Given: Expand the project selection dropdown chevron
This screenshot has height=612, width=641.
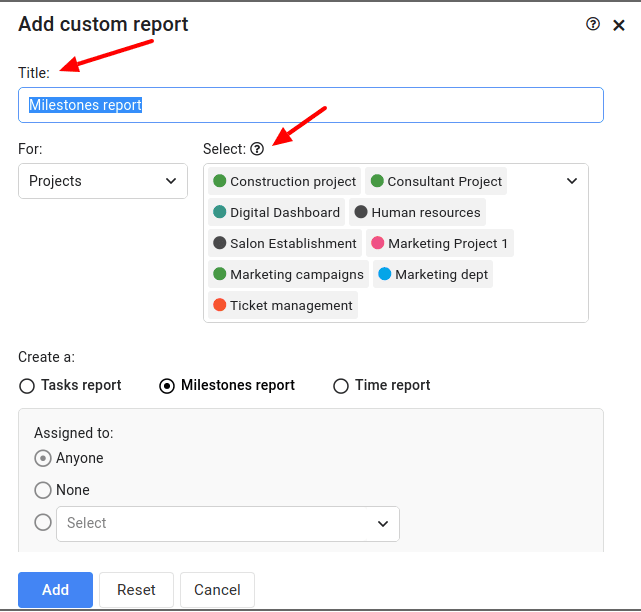Looking at the screenshot, I should [572, 181].
